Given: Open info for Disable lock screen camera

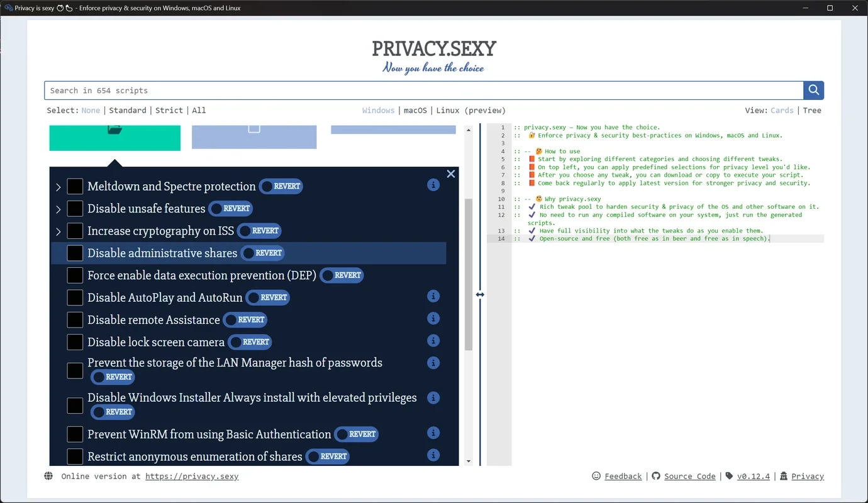Looking at the screenshot, I should point(433,340).
